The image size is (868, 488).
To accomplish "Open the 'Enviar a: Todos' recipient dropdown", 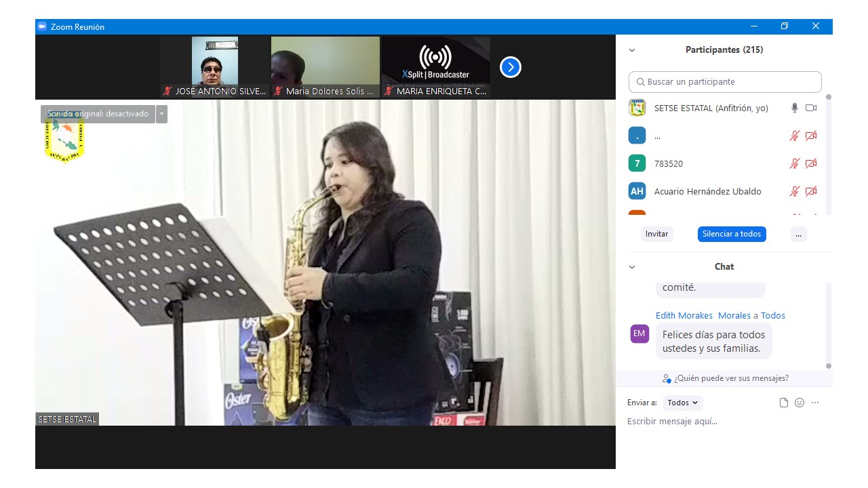I will pos(683,403).
